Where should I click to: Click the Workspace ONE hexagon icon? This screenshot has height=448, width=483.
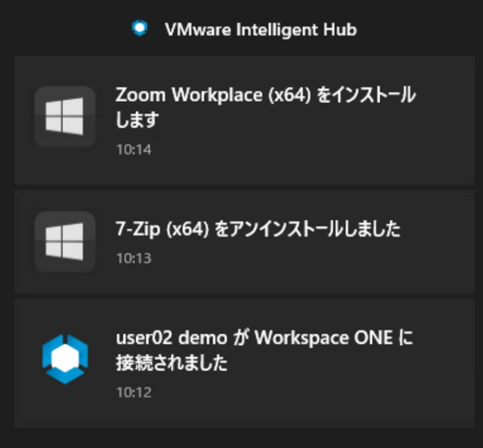65,359
